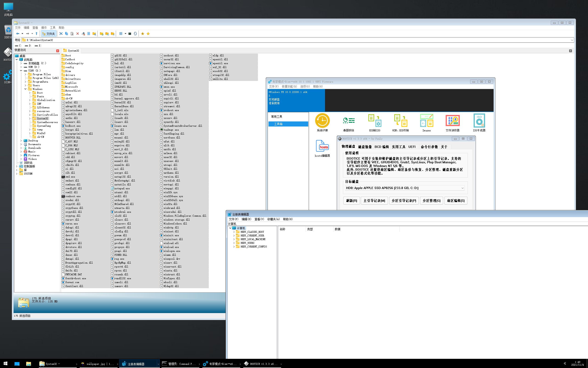Image resolution: width=588 pixels, height=368 pixels.
Task: Open the Back history dropdown arrow
Action: [22, 34]
